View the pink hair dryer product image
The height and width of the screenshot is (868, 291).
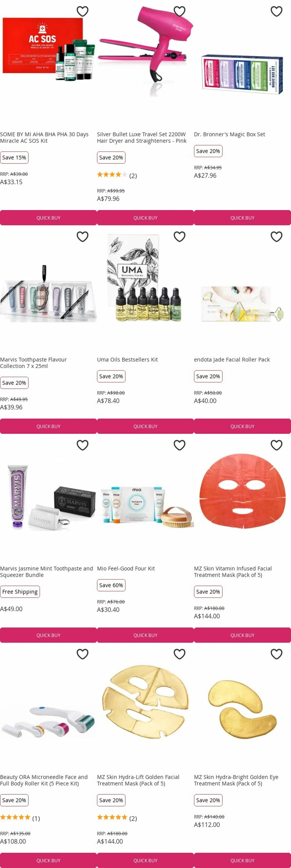[145, 51]
